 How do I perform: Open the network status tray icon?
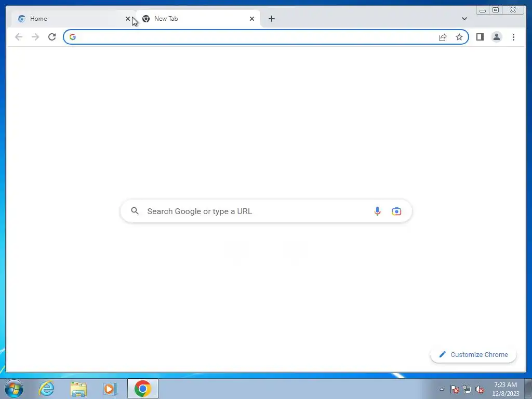coord(467,389)
